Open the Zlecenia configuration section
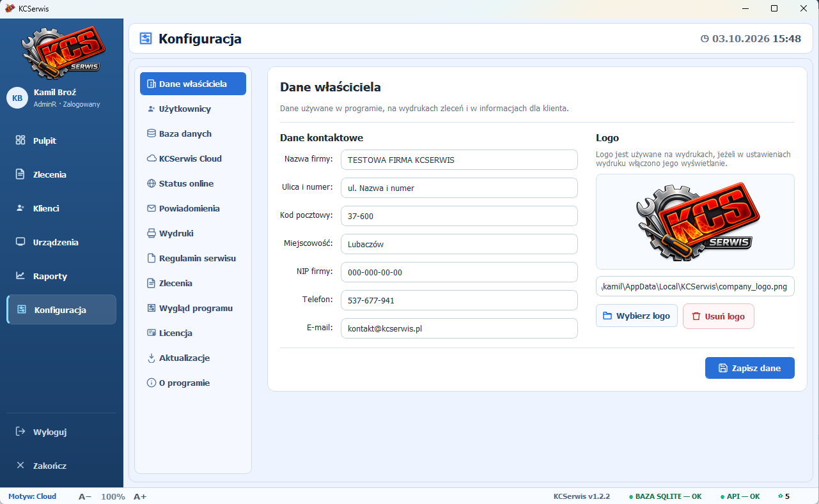This screenshot has height=504, width=819. coord(193,283)
